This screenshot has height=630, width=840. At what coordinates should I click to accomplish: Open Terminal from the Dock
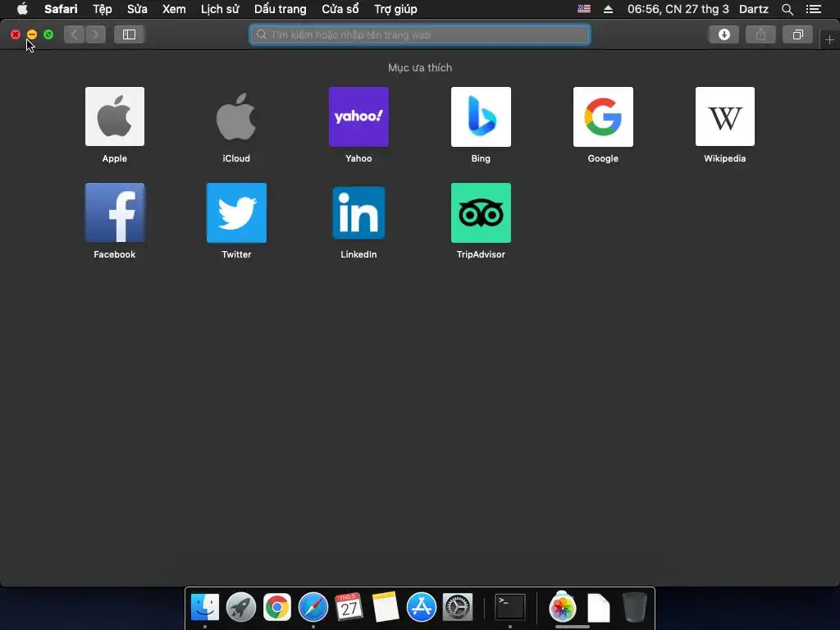(x=509, y=608)
